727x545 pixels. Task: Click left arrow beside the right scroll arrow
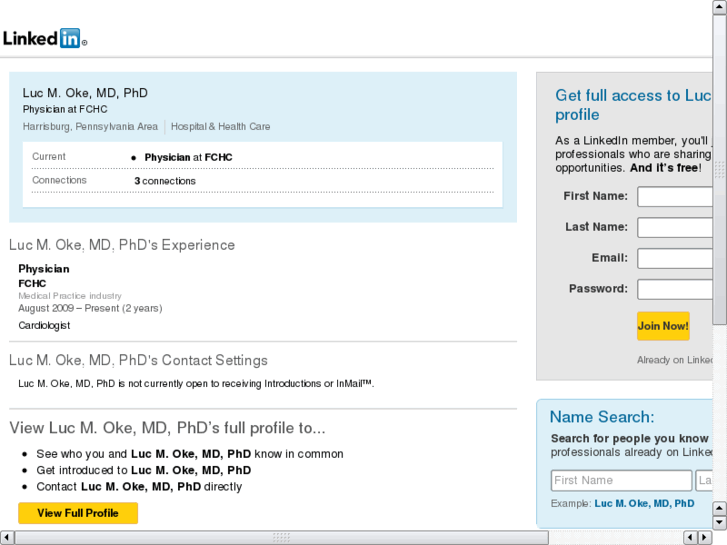click(692, 537)
